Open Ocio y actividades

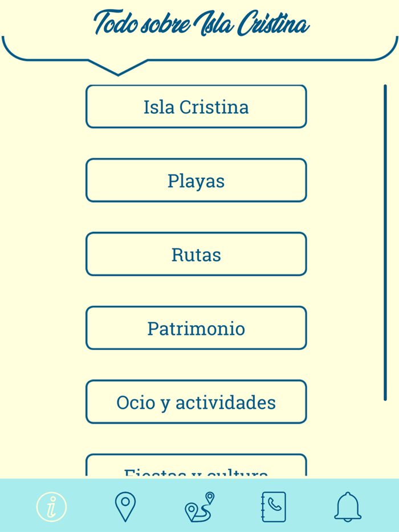click(196, 402)
